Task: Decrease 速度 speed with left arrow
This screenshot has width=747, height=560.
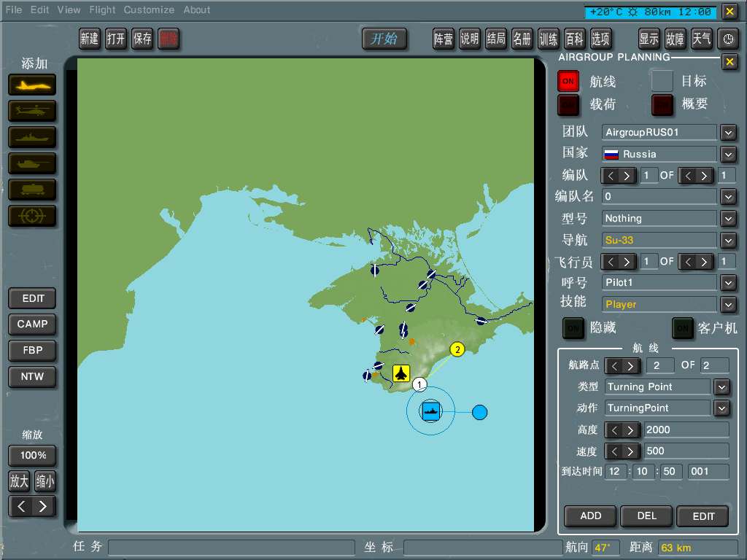Action: (x=614, y=451)
